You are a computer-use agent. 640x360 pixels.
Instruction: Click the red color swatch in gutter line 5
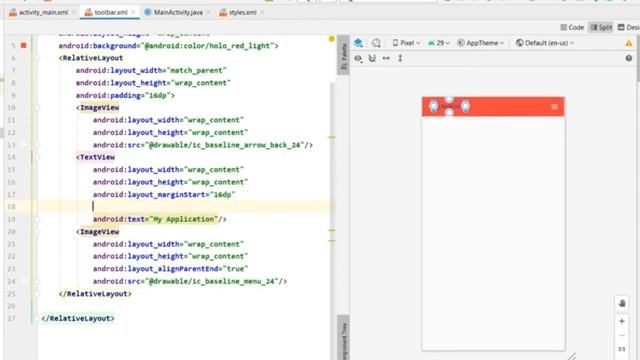click(x=24, y=45)
